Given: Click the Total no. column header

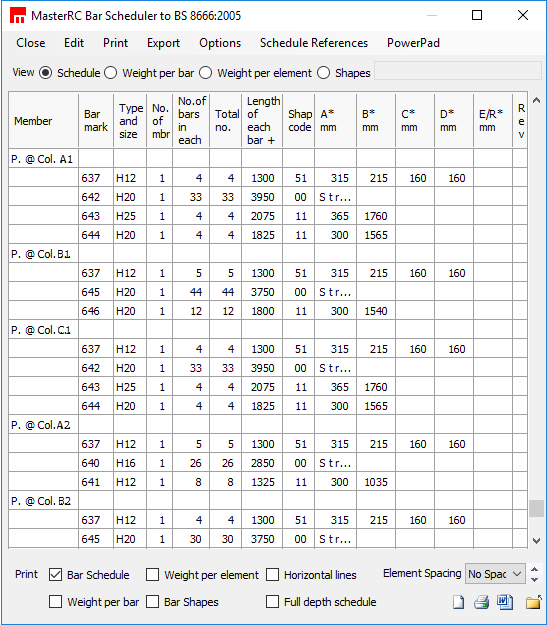Looking at the screenshot, I should point(226,121).
